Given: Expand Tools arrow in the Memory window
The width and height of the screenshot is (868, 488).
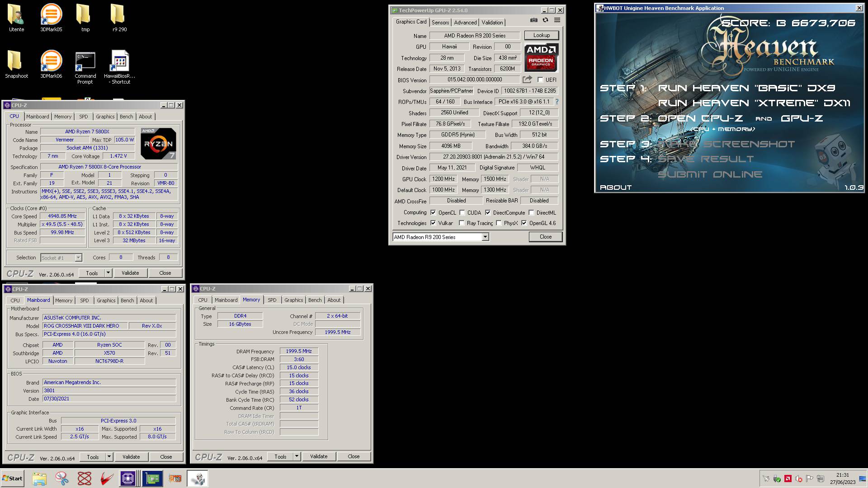Looking at the screenshot, I should tap(297, 456).
